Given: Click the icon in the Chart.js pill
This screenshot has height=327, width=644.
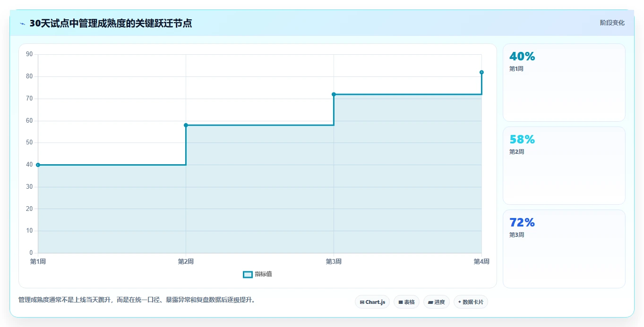Looking at the screenshot, I should 362,302.
